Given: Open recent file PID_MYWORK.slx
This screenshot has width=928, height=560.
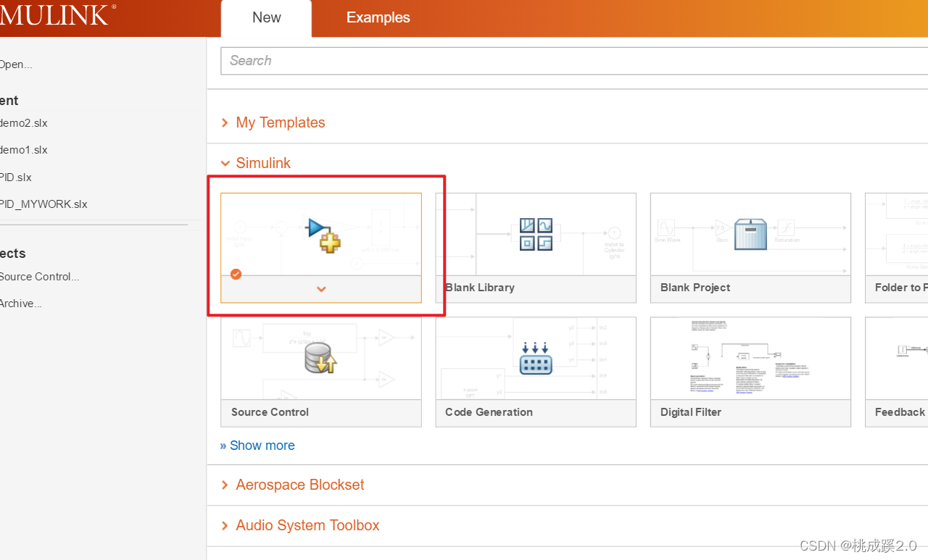Looking at the screenshot, I should pyautogui.click(x=43, y=204).
